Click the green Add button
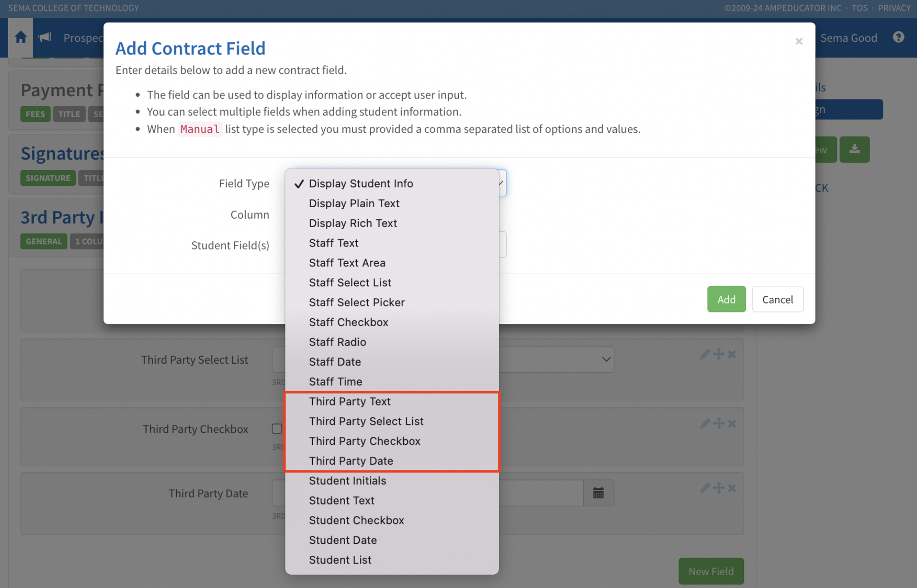This screenshot has width=917, height=588. pyautogui.click(x=726, y=299)
